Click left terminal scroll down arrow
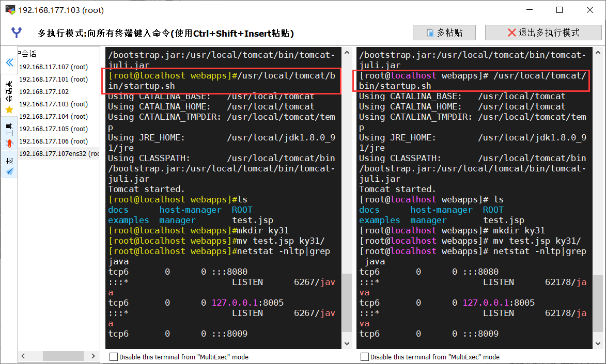Viewport: 606px width, 364px height. click(x=347, y=343)
